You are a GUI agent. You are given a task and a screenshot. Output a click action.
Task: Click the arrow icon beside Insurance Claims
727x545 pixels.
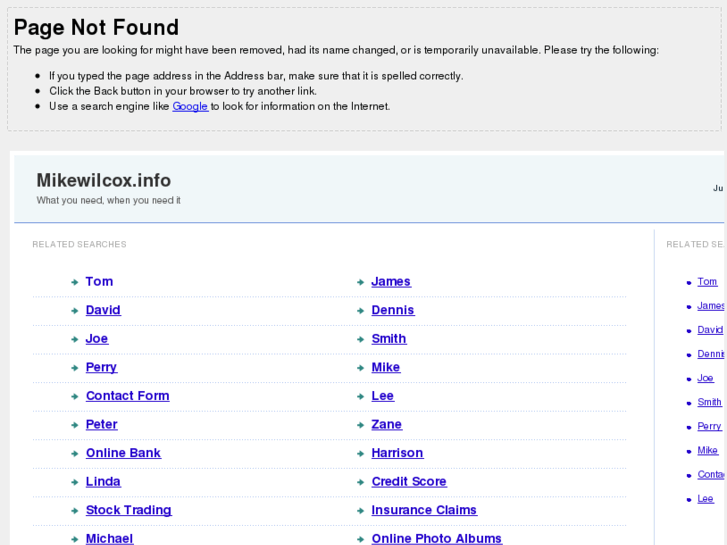(360, 511)
